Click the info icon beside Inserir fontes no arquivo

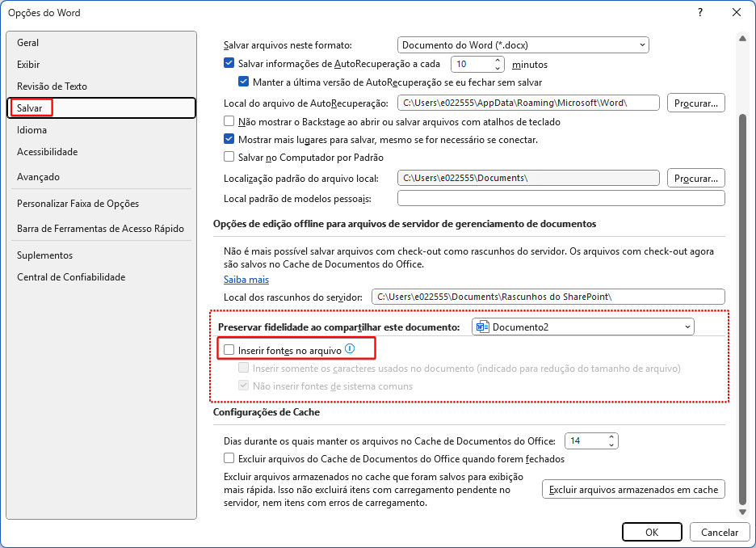(350, 349)
